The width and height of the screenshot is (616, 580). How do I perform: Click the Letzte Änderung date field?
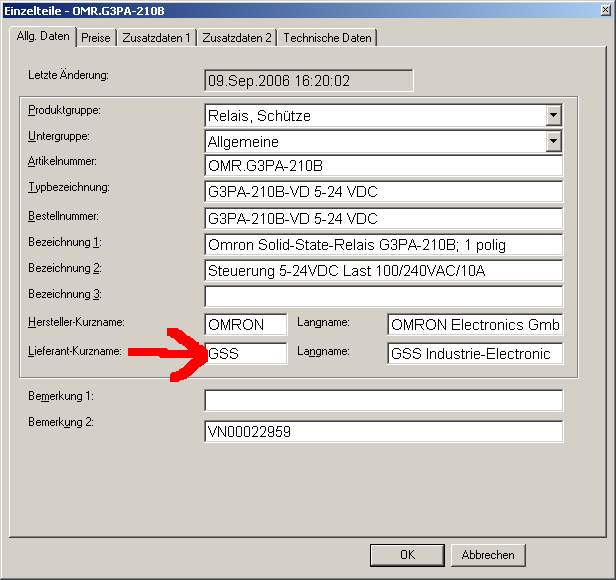pyautogui.click(x=308, y=81)
